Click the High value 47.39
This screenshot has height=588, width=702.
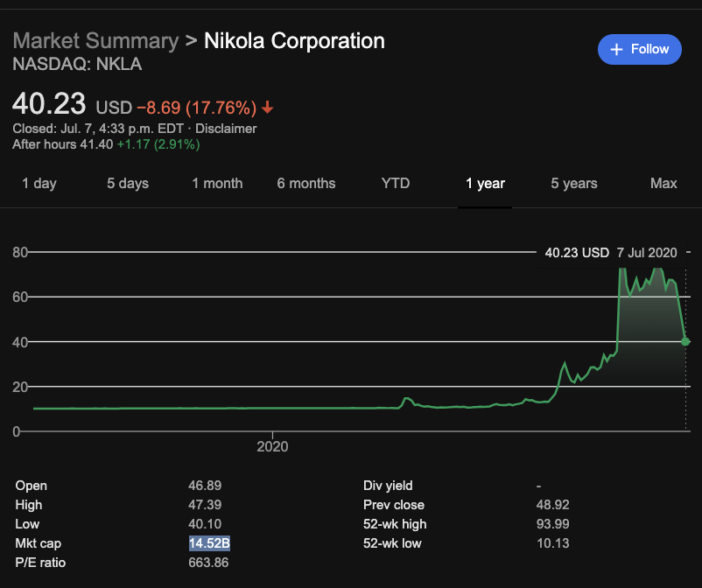coord(205,505)
